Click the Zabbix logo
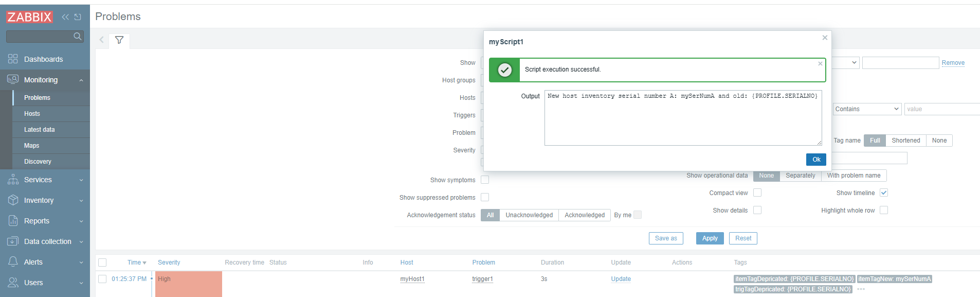980x297 pixels. 29,17
